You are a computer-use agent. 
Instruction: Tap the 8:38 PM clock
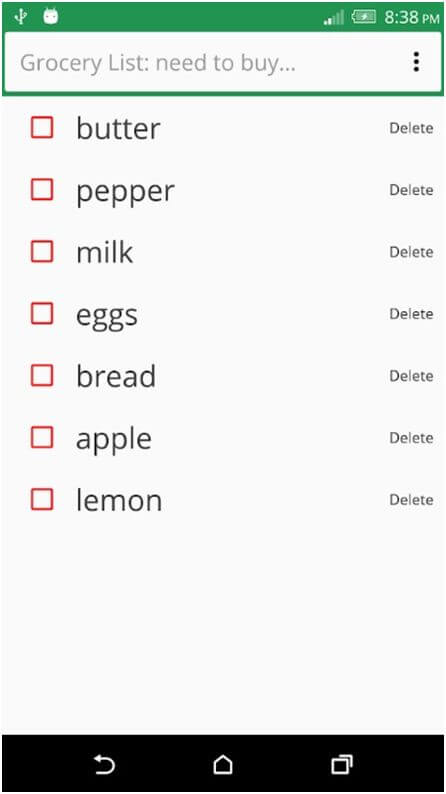coord(412,18)
